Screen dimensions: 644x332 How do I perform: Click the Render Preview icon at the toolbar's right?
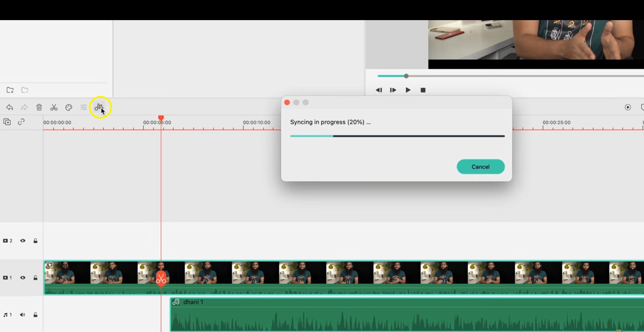628,107
